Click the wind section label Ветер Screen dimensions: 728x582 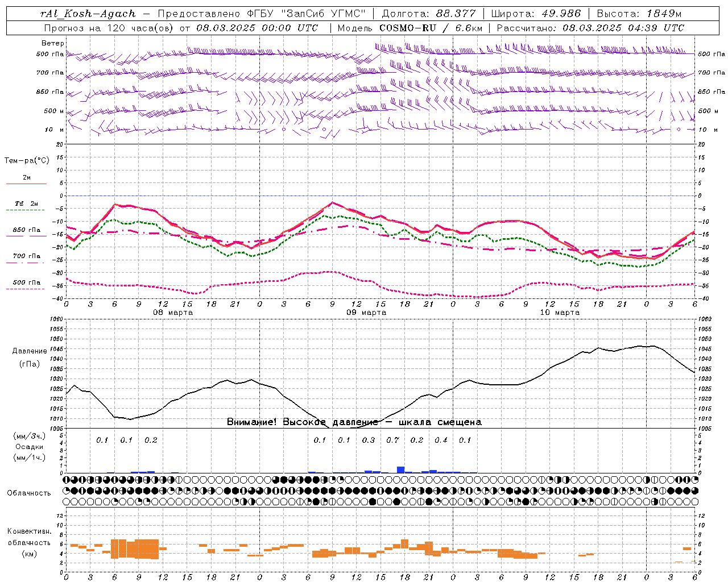53,43
